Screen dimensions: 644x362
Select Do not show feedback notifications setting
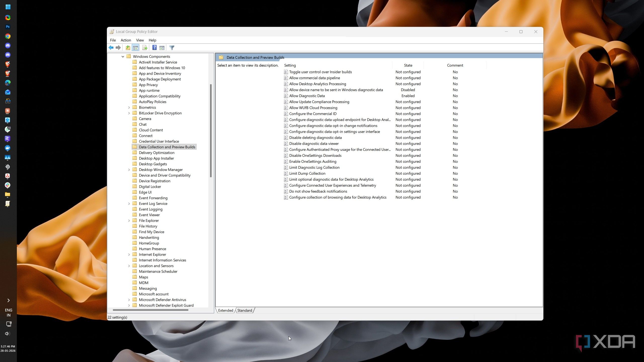(x=318, y=191)
